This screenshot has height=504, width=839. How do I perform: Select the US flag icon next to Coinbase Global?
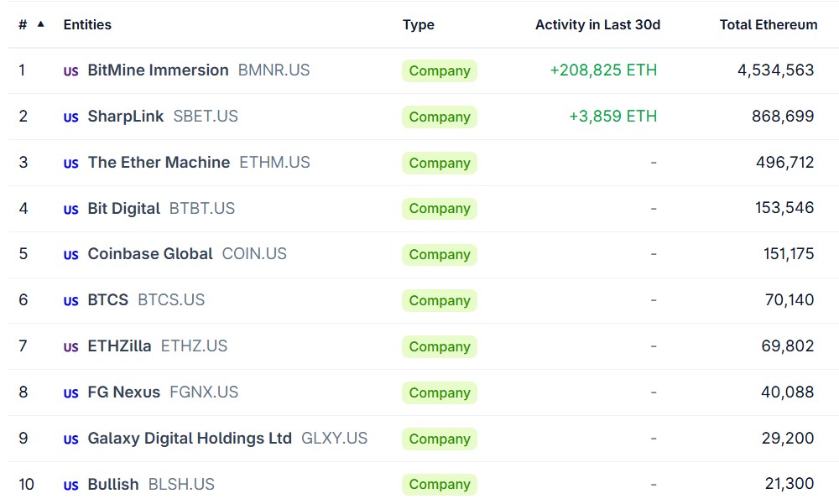(70, 254)
